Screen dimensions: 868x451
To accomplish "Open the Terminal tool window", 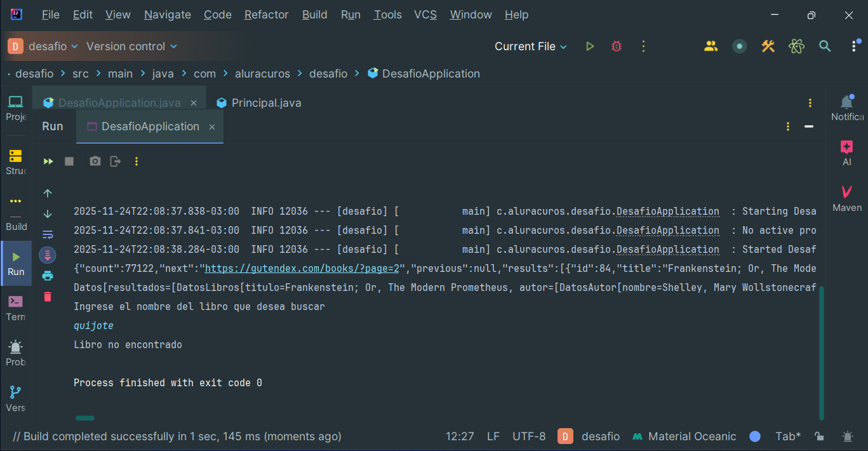I will tap(16, 308).
